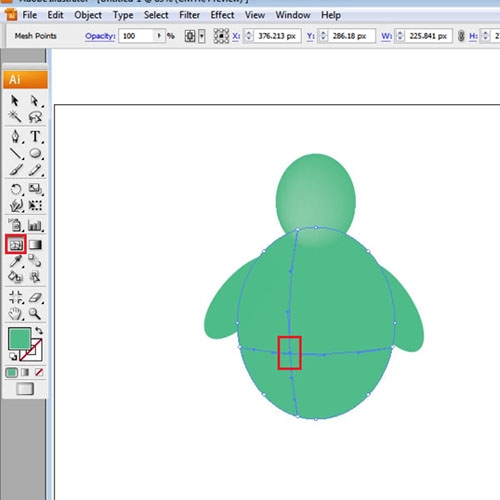Screen dimensions: 500x500
Task: Click the Swap Fill and Stroke arrow
Action: pos(39,331)
